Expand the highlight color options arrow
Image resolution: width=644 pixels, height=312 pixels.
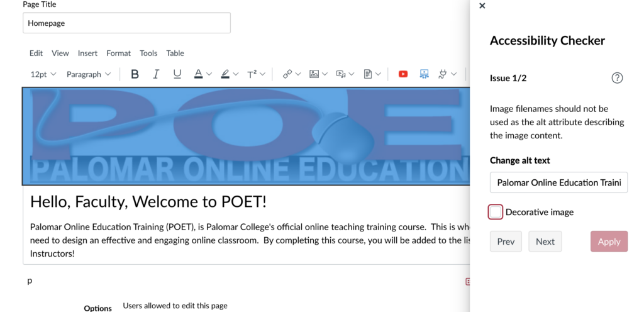tap(236, 74)
